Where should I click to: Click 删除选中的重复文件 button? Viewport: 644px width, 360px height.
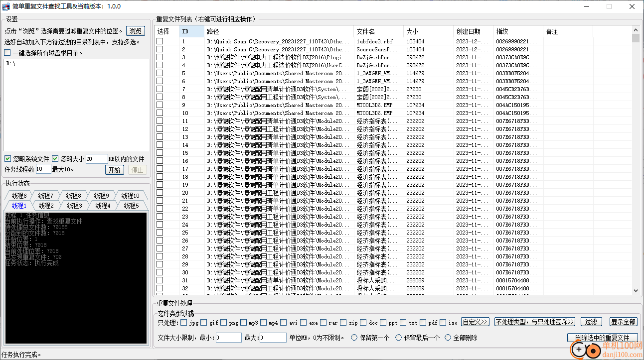point(602,338)
